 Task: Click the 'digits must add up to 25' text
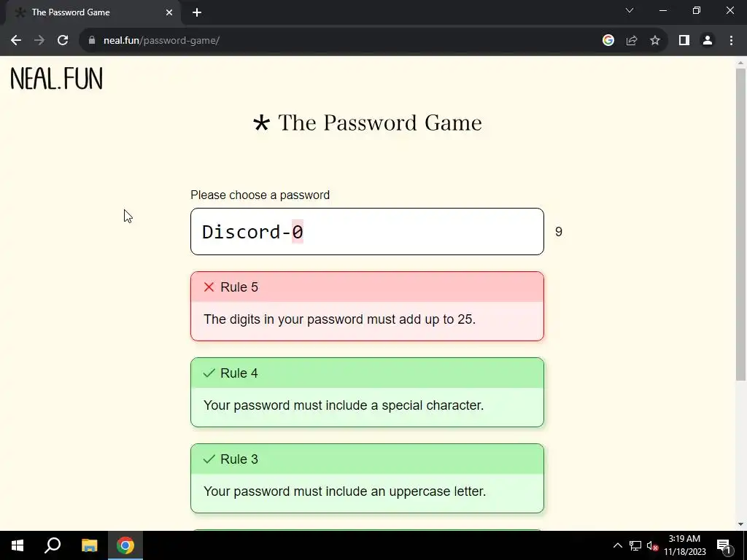pyautogui.click(x=339, y=319)
